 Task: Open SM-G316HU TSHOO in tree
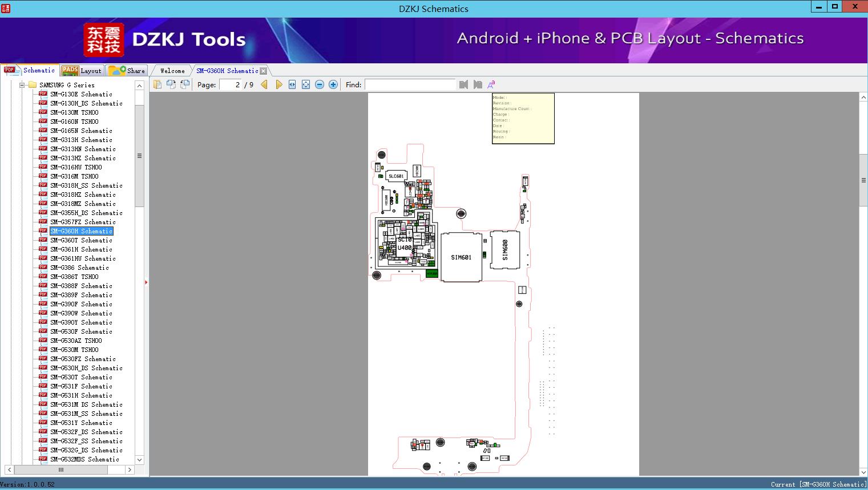point(76,167)
